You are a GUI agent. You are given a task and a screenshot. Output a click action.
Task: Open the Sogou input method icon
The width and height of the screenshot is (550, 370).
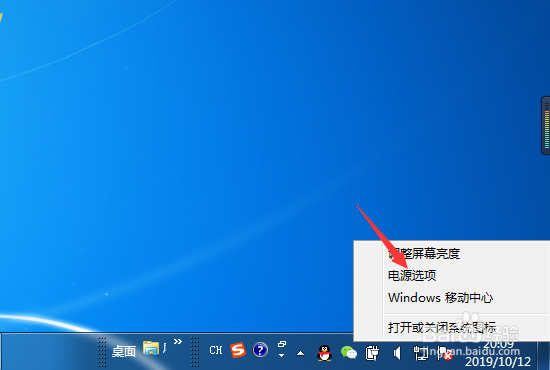click(238, 350)
